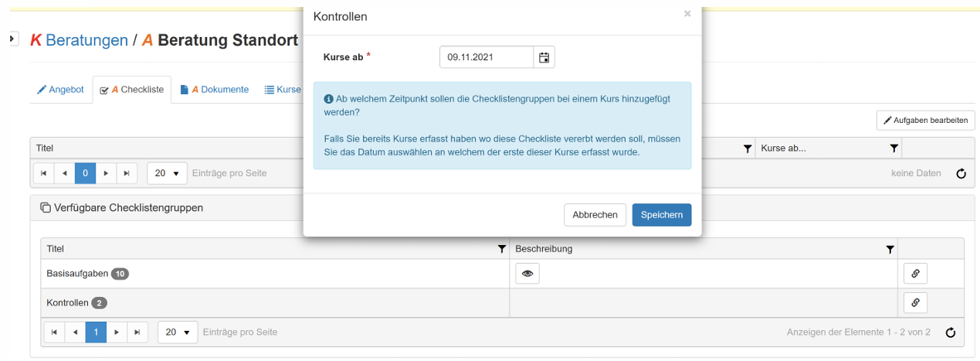Open filter for Kurse ab column
Screen dimensions: 980x361
click(x=894, y=148)
